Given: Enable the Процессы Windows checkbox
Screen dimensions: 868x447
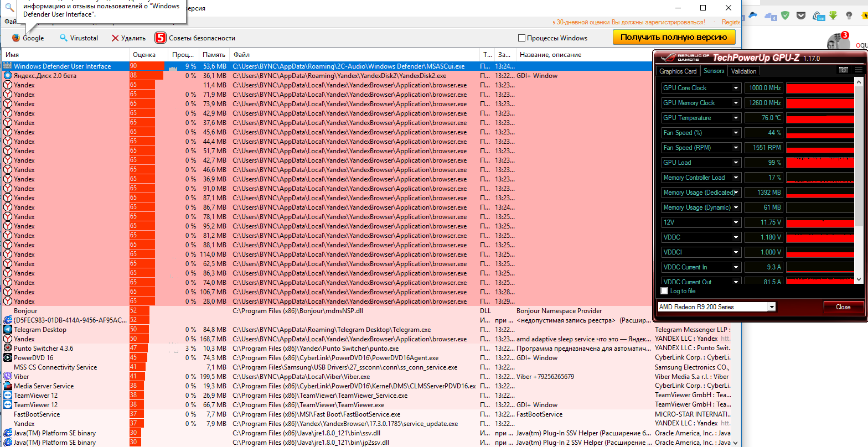Looking at the screenshot, I should [521, 38].
